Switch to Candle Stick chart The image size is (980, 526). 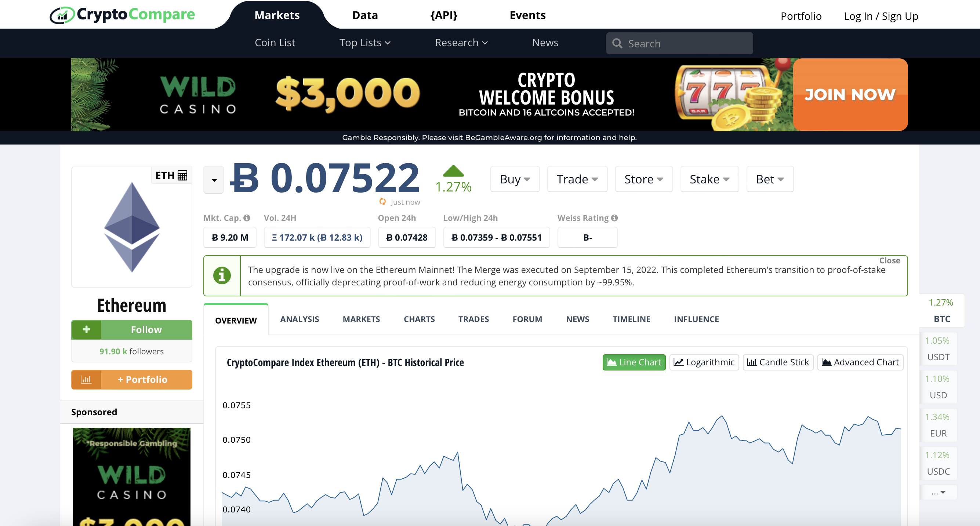click(778, 362)
